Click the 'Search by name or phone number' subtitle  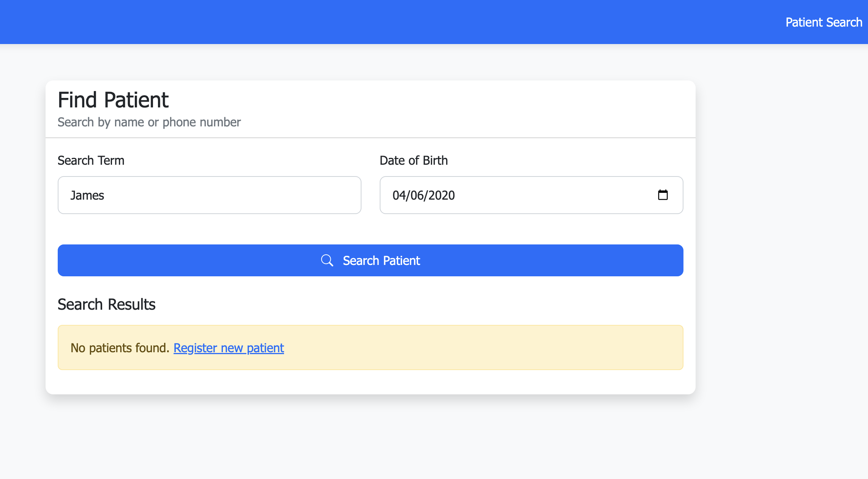[x=149, y=122]
